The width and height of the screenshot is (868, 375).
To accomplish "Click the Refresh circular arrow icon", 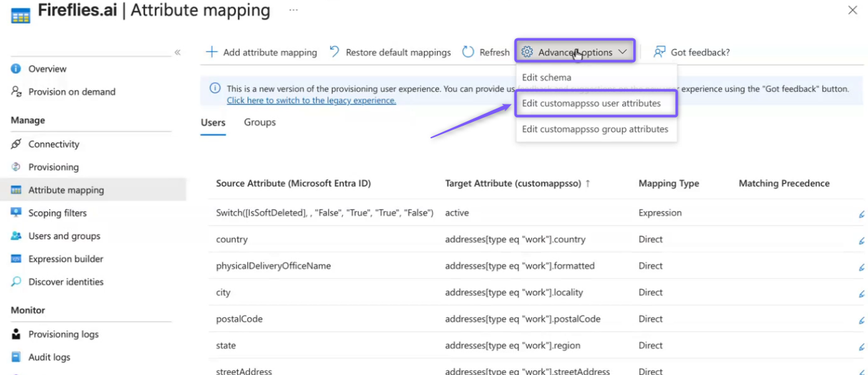I will (468, 52).
